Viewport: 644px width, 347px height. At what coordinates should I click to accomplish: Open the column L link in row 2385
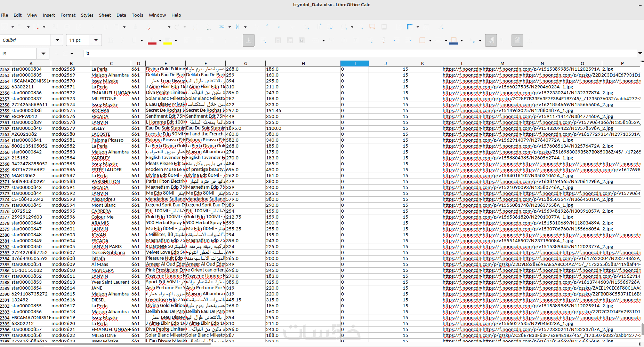(x=462, y=265)
